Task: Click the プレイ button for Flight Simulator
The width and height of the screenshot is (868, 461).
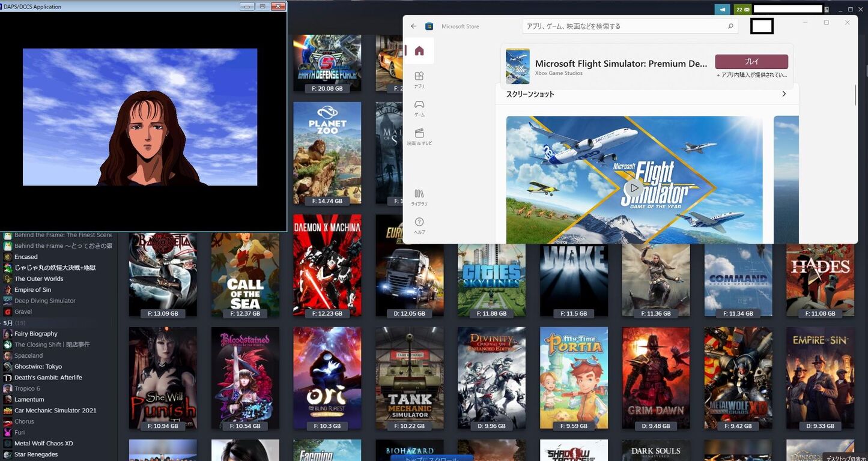Action: click(751, 62)
